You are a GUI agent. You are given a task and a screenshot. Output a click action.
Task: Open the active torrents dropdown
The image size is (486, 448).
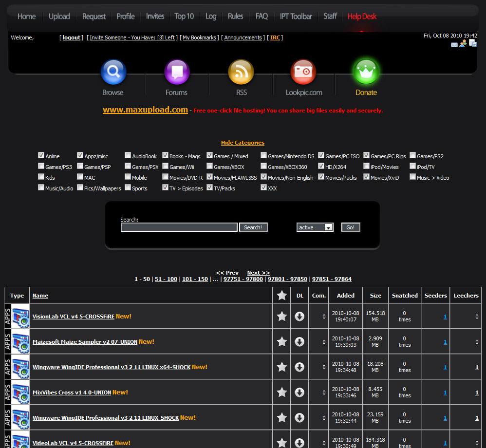click(x=315, y=227)
